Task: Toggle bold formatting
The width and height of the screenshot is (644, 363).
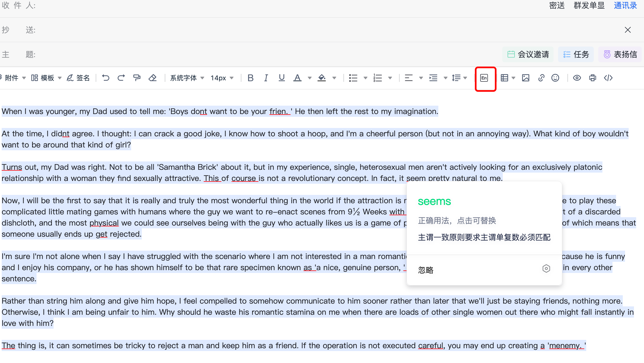Action: coord(250,78)
